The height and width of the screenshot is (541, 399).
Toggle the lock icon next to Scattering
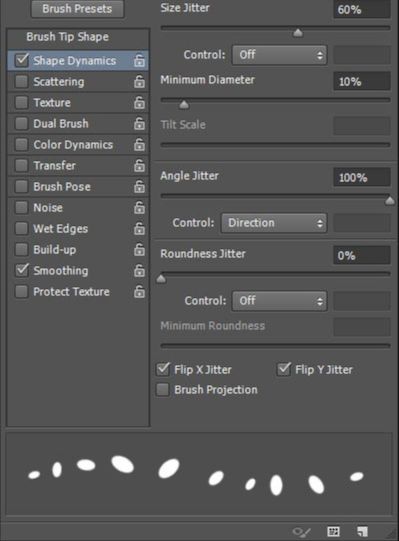coord(139,81)
